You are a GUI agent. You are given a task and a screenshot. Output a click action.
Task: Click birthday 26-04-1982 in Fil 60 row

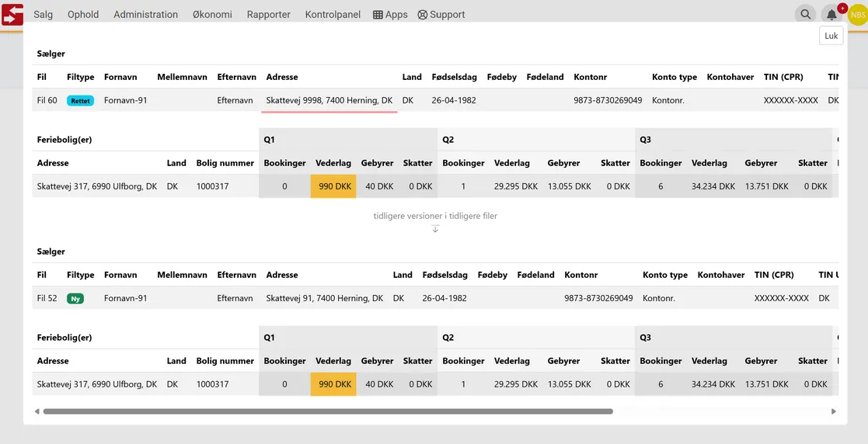pos(454,100)
